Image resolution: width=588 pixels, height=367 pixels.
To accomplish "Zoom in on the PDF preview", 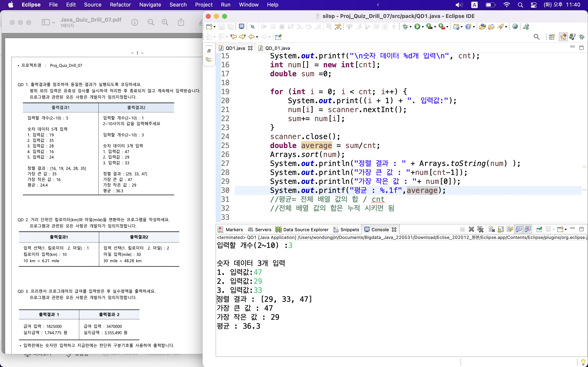I will tap(165, 22).
